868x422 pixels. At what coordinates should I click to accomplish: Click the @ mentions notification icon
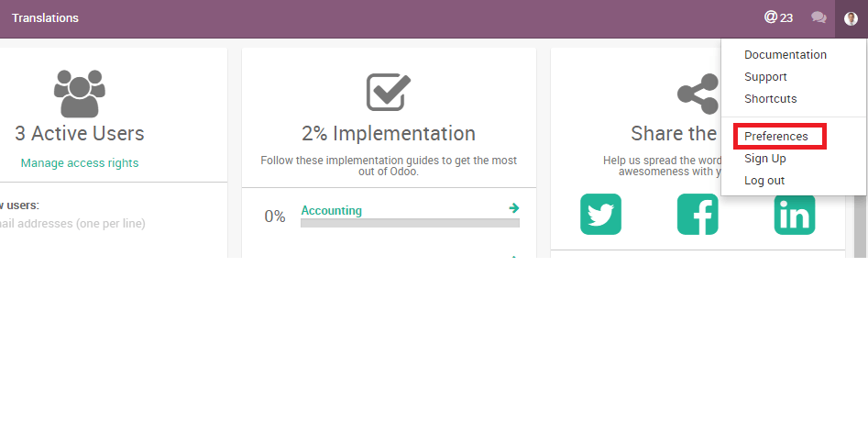[778, 17]
